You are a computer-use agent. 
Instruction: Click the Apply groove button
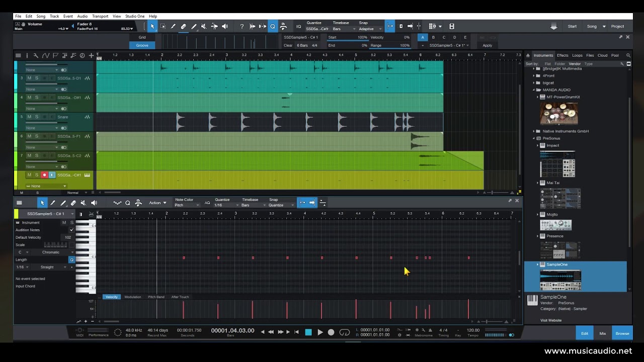488,45
